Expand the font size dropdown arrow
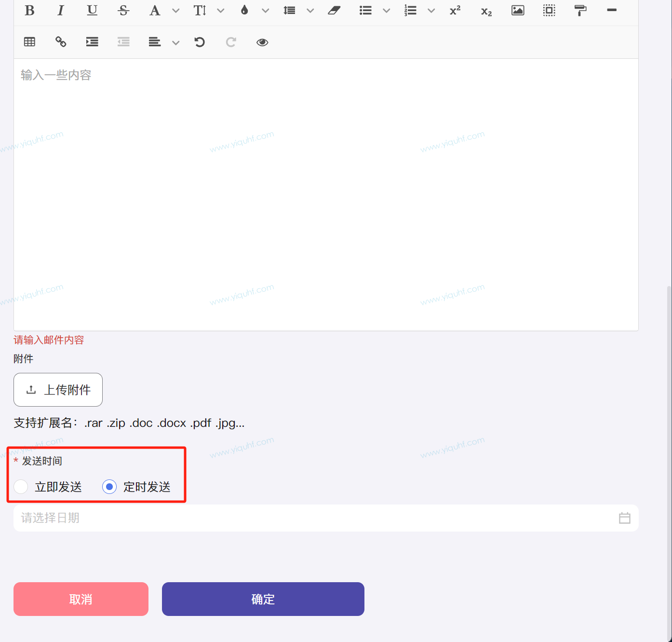Viewport: 672px width, 642px height. coord(221,11)
